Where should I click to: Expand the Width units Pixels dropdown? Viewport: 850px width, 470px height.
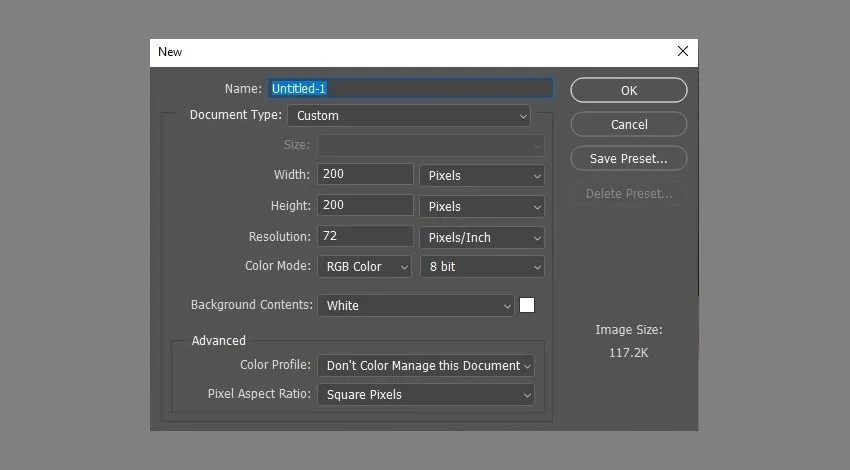[x=482, y=175]
